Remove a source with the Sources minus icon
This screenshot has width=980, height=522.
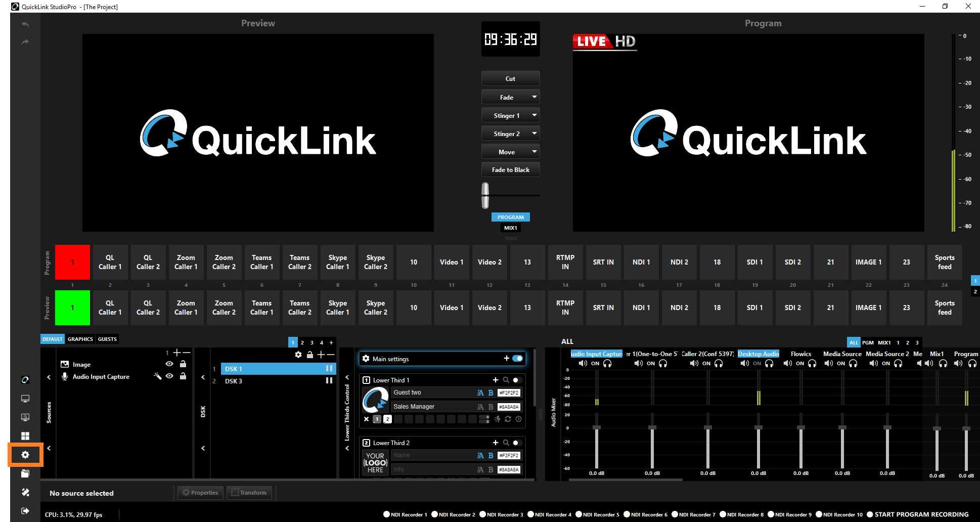[187, 353]
